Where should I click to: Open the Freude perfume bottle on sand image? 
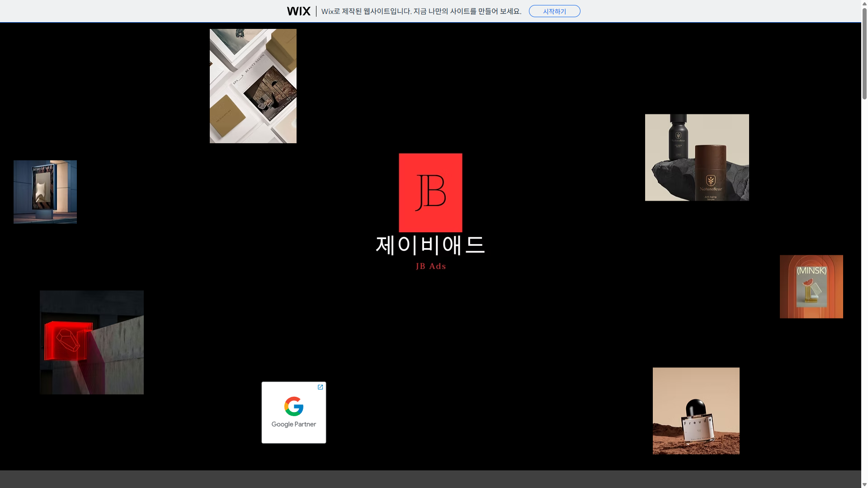[x=696, y=411]
